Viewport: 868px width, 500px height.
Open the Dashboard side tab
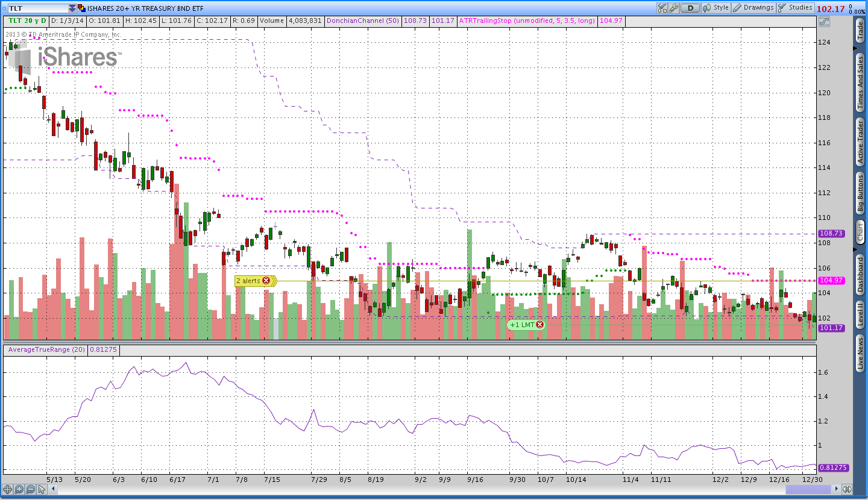860,275
